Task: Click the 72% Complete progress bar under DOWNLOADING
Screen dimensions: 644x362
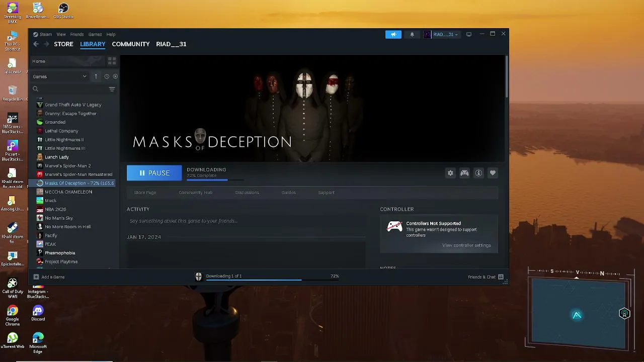Action: coord(215,179)
